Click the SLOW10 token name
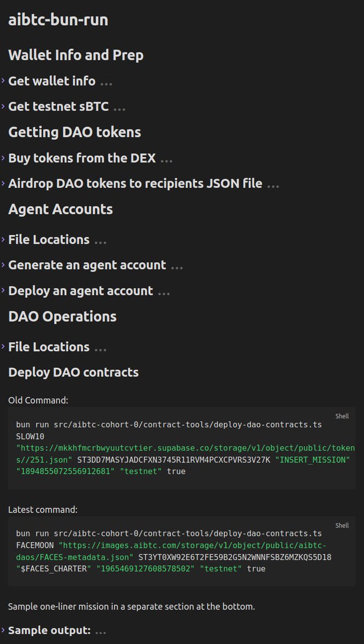The height and width of the screenshot is (644, 364). pos(30,436)
